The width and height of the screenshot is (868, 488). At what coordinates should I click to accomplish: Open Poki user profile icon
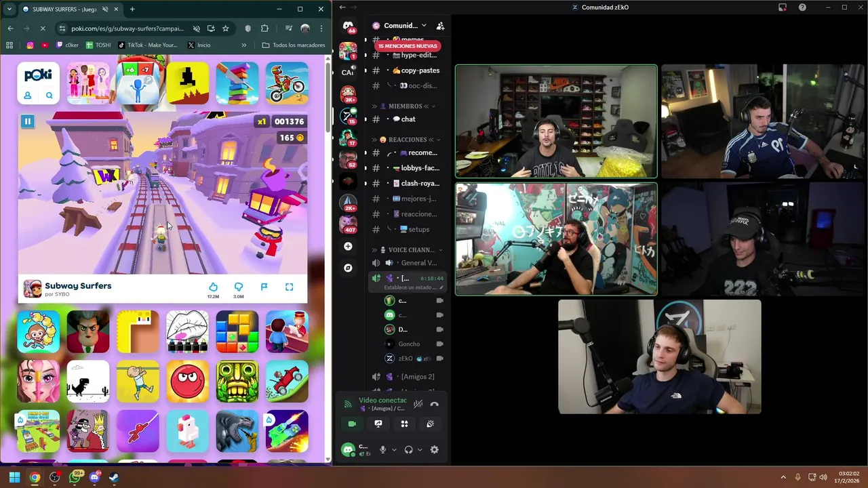(x=28, y=96)
